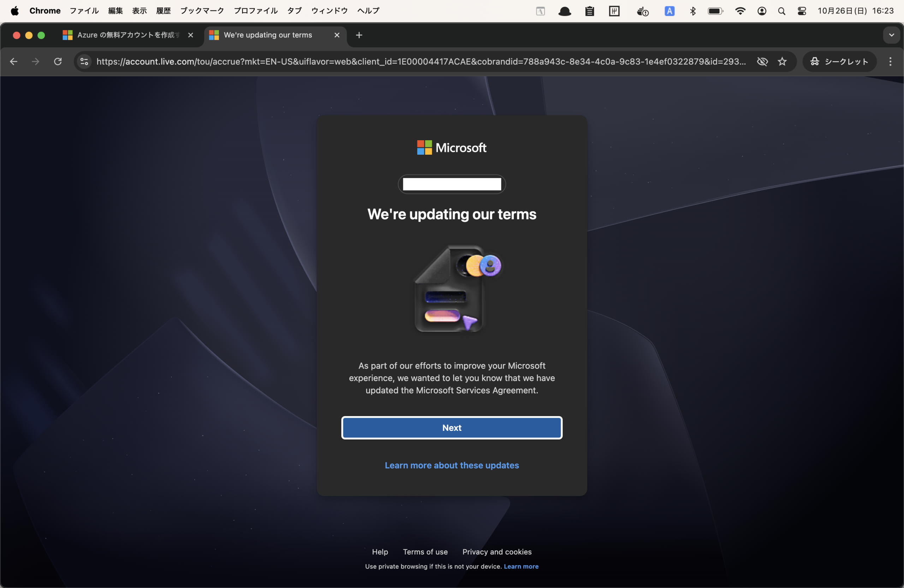Screen dimensions: 904x588
Task: View site information icon in address bar
Action: coord(84,61)
